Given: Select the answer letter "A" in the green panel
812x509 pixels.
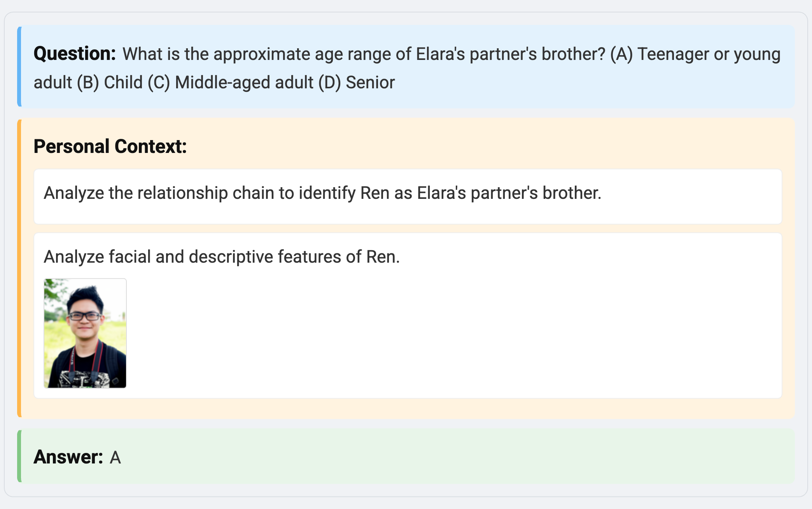Looking at the screenshot, I should [x=115, y=458].
